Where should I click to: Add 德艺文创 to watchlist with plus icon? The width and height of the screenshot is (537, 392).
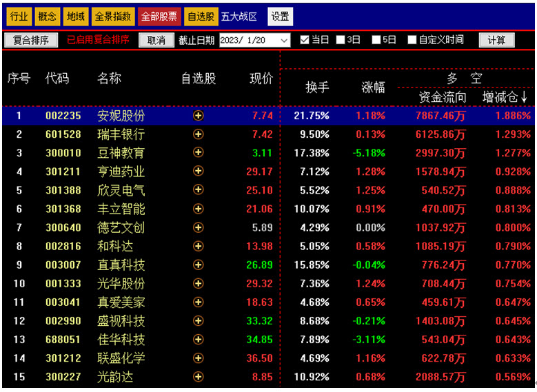pos(198,227)
